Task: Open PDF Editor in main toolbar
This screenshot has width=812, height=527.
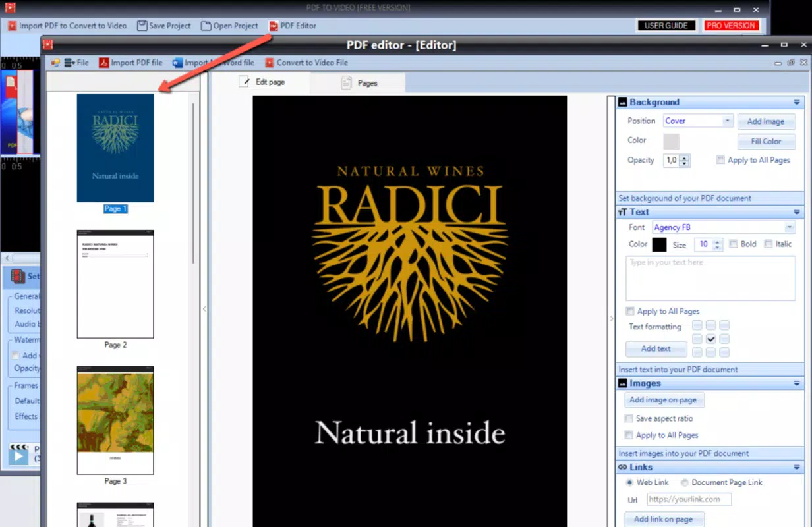Action: click(x=293, y=26)
